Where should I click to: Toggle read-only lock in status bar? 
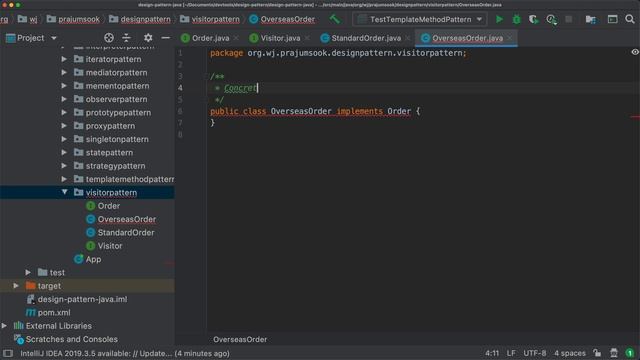click(x=597, y=353)
